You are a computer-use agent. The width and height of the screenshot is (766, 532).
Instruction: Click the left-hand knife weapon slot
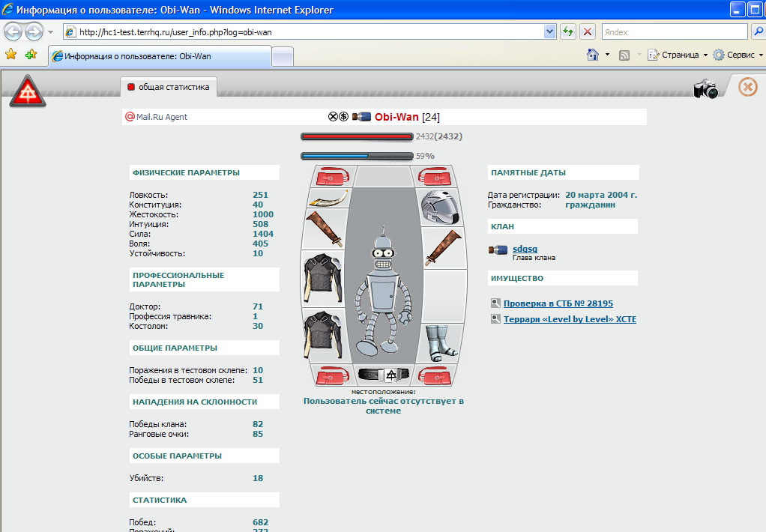(x=324, y=229)
